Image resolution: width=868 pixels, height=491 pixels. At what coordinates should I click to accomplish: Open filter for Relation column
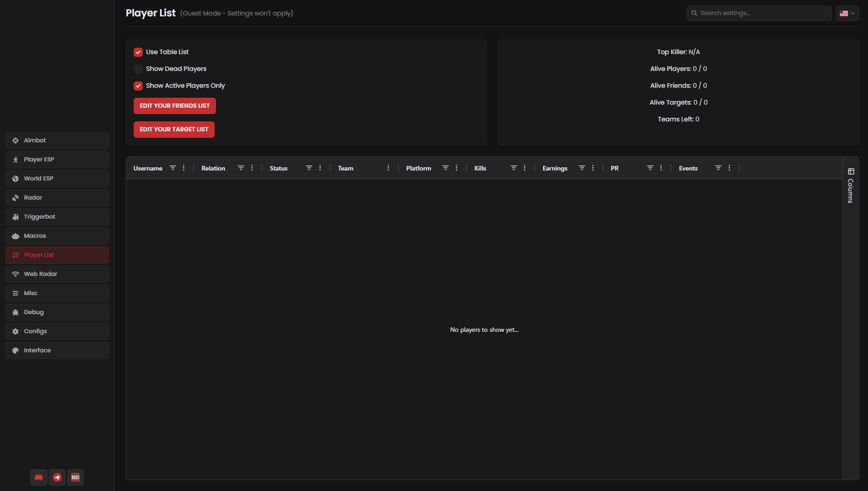241,168
